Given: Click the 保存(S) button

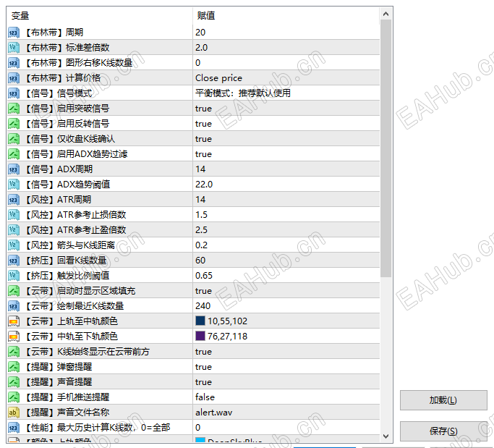Looking at the screenshot, I should pyautogui.click(x=443, y=431).
